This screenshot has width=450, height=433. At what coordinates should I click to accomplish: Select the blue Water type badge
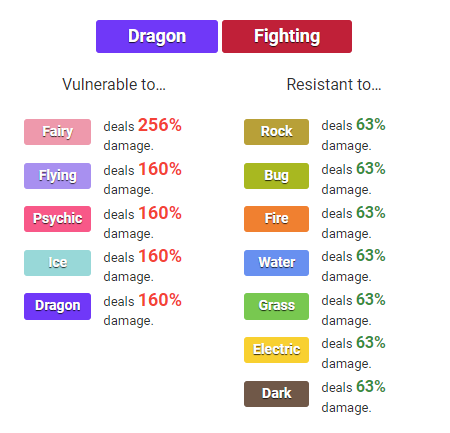[276, 263]
